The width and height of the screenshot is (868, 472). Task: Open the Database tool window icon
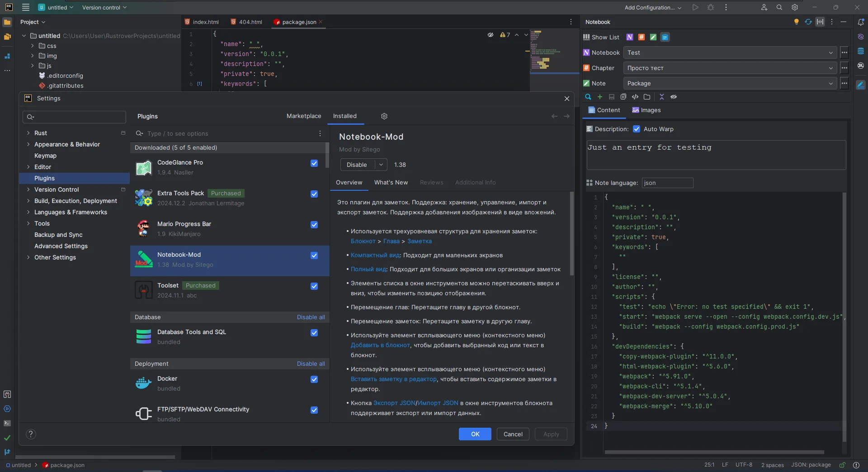tap(861, 51)
